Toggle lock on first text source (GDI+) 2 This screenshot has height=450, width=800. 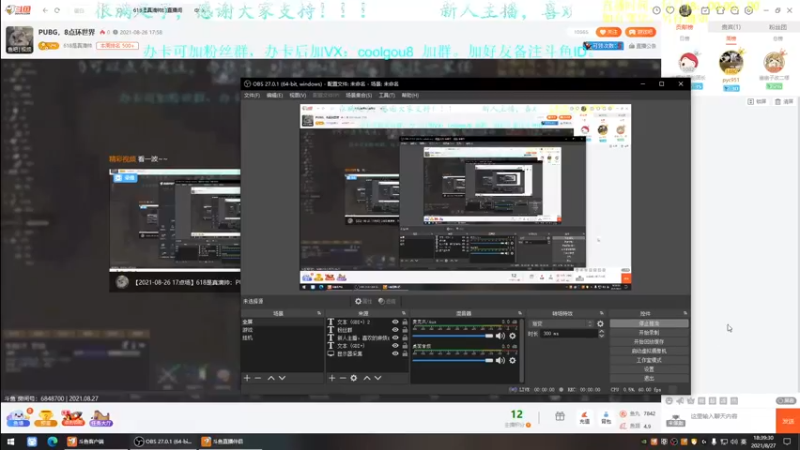(405, 322)
